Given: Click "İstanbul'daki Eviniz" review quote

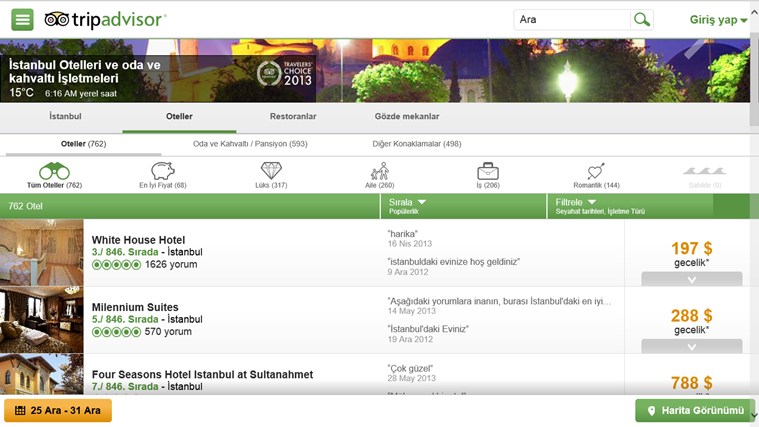Looking at the screenshot, I should tap(428, 329).
